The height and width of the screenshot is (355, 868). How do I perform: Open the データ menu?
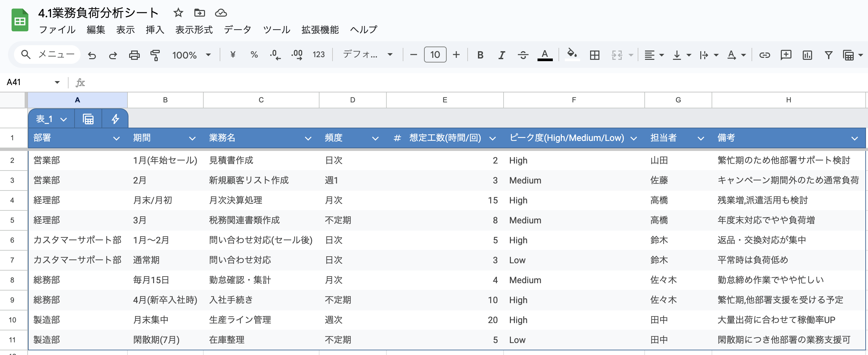[237, 30]
